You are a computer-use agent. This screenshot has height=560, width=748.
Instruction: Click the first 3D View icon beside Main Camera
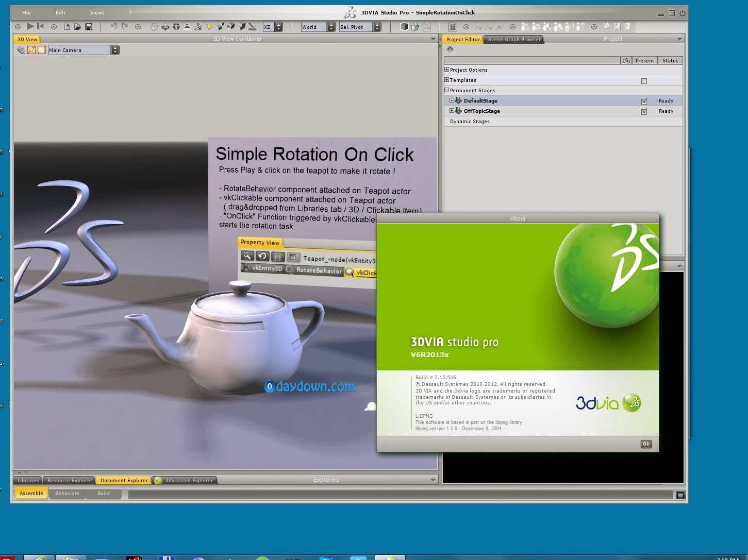21,50
